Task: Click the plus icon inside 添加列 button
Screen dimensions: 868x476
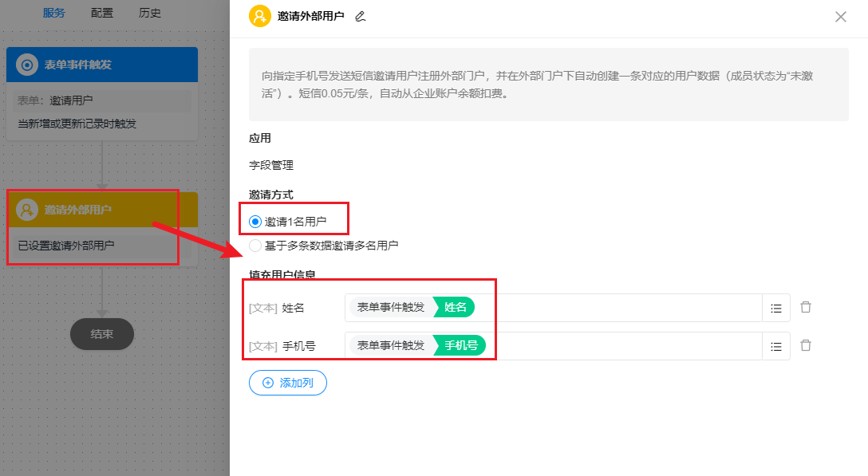Action: click(269, 383)
